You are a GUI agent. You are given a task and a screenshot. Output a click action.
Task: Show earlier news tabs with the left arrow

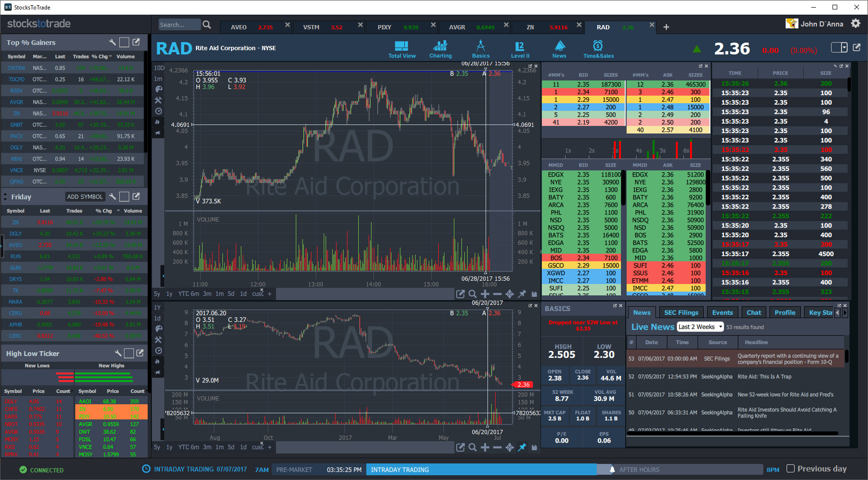pos(837,312)
